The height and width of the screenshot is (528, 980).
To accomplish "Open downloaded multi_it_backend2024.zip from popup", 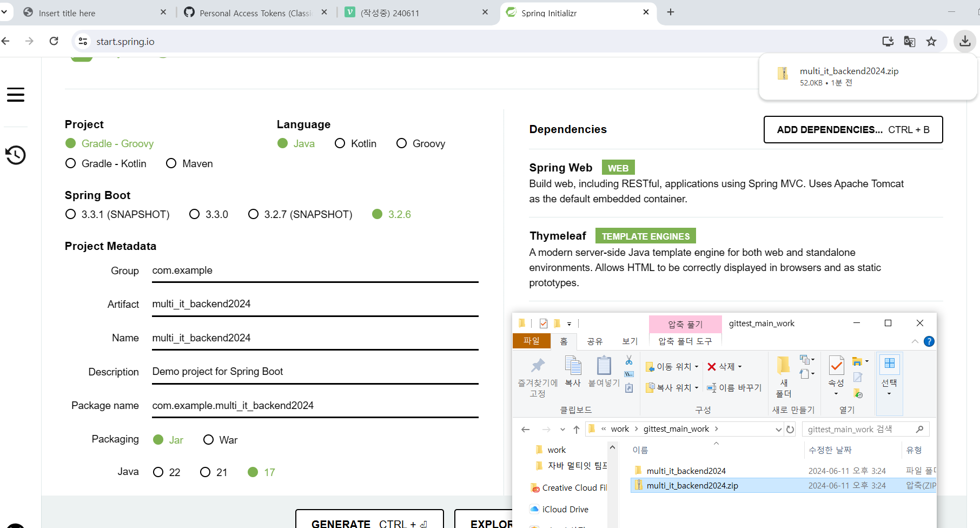I will (x=868, y=76).
